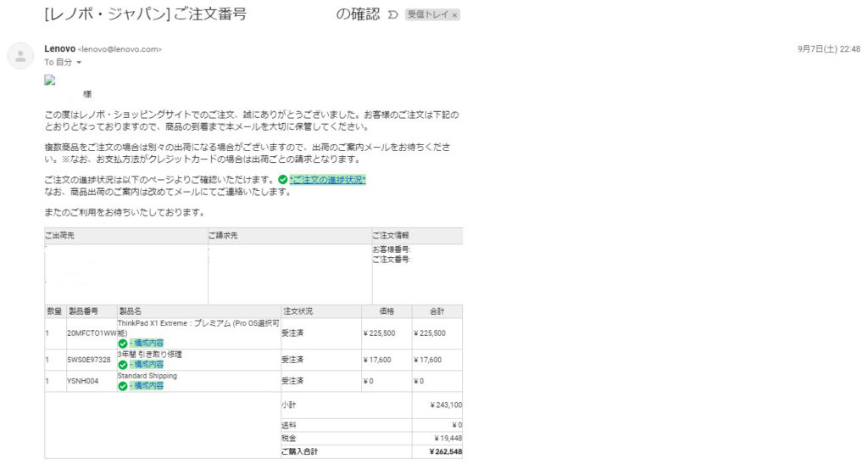Click green check icon in Standard Shipping row
Screen dimensions: 868x470
[x=123, y=386]
